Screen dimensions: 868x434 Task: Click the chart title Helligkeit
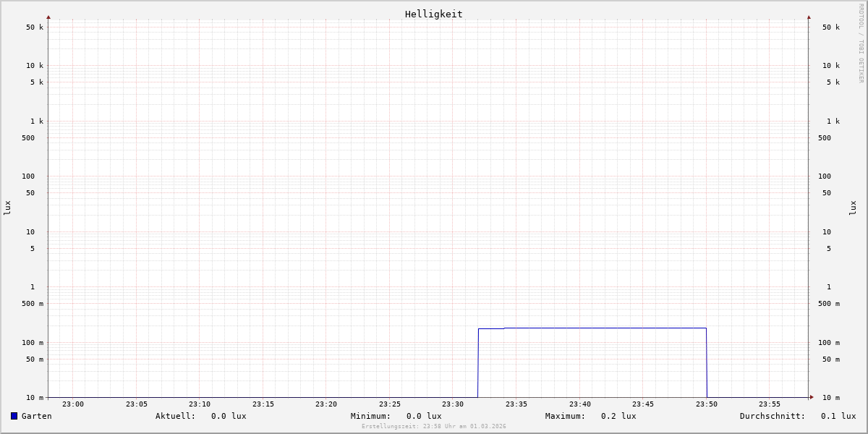pyautogui.click(x=434, y=14)
